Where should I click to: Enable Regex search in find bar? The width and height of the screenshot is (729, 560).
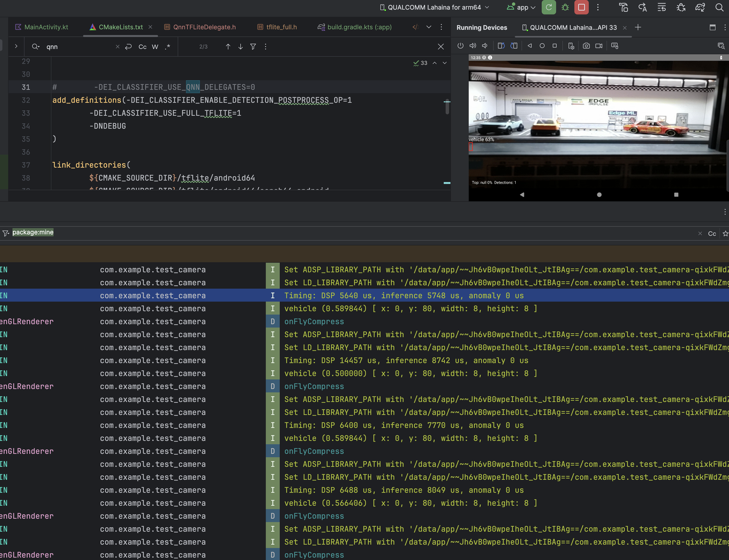click(x=168, y=47)
